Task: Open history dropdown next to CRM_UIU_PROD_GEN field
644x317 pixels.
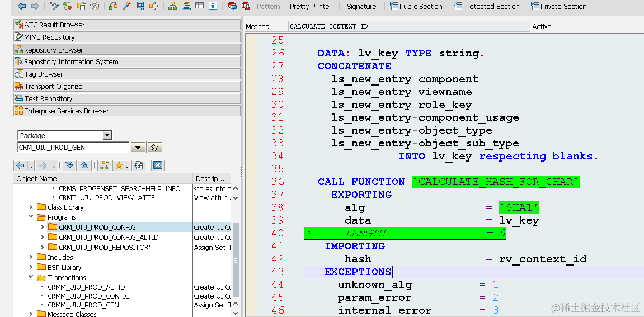Action: pyautogui.click(x=138, y=148)
